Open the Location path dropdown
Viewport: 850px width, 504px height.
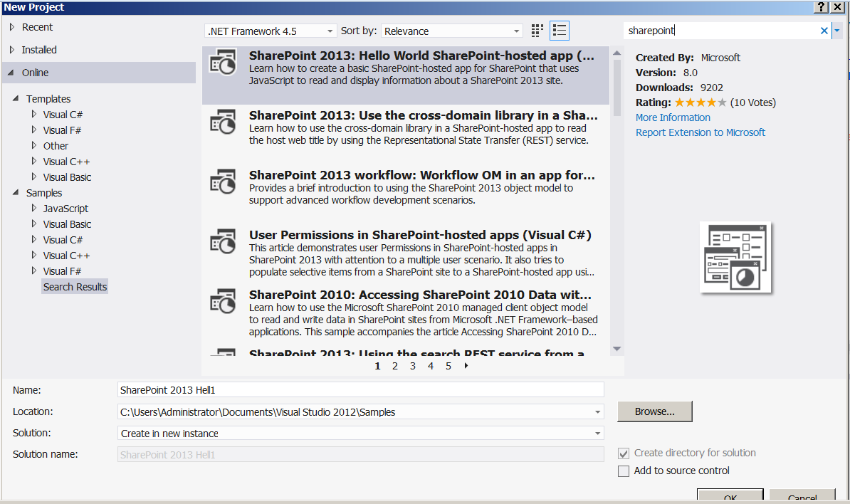597,412
